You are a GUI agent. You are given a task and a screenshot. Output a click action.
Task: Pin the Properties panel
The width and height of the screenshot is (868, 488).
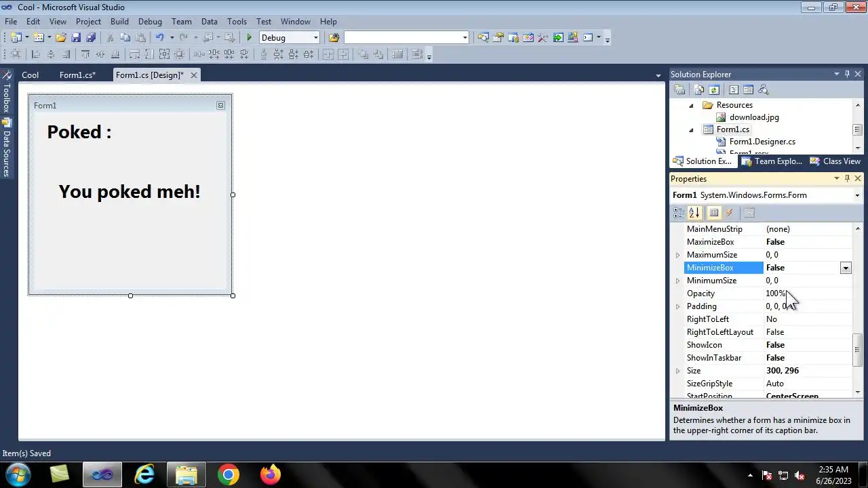847,178
